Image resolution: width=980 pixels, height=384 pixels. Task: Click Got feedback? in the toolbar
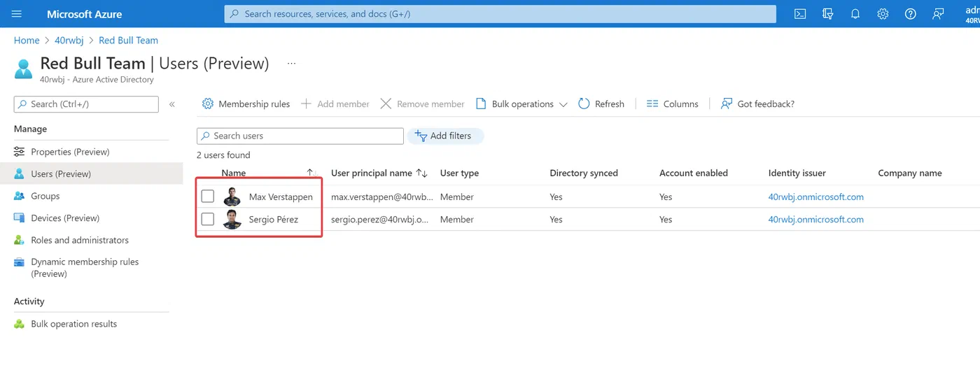pyautogui.click(x=757, y=104)
